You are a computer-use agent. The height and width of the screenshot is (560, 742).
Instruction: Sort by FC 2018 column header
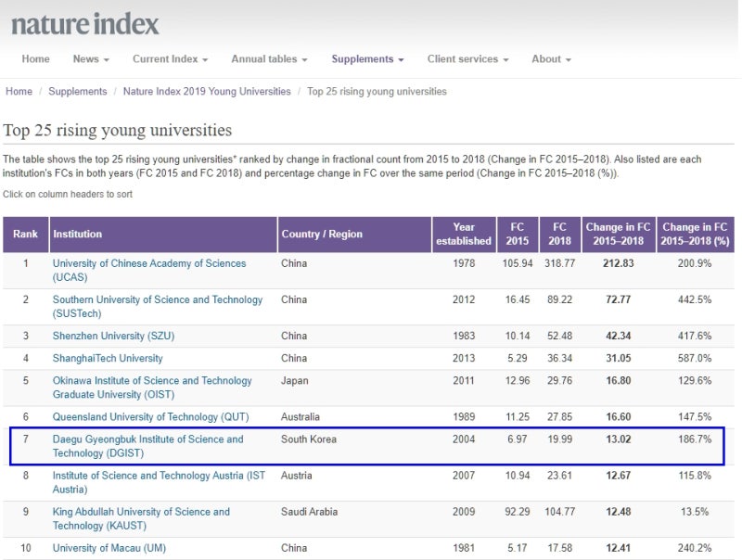pyautogui.click(x=559, y=235)
